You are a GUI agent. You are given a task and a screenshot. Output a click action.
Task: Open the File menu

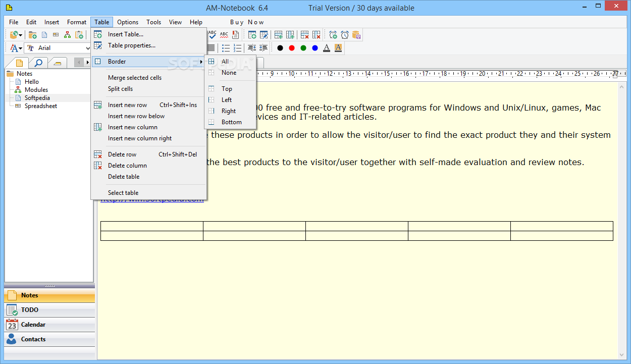[x=14, y=22]
